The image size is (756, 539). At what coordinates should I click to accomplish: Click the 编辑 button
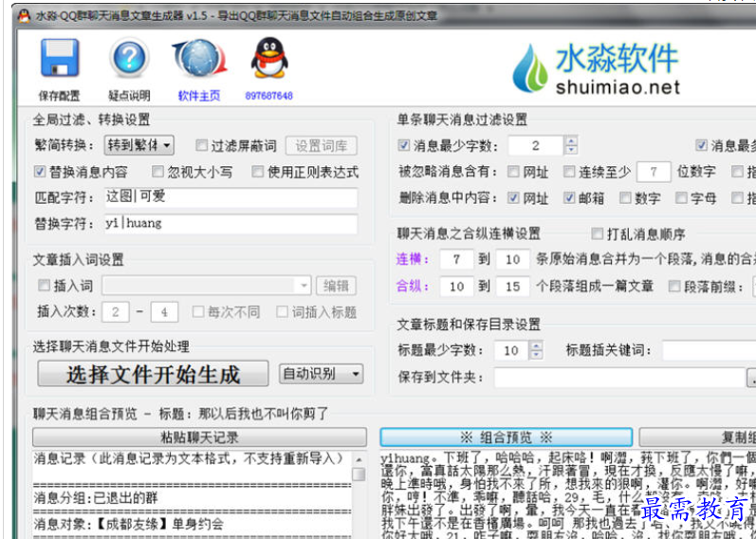[x=337, y=286]
